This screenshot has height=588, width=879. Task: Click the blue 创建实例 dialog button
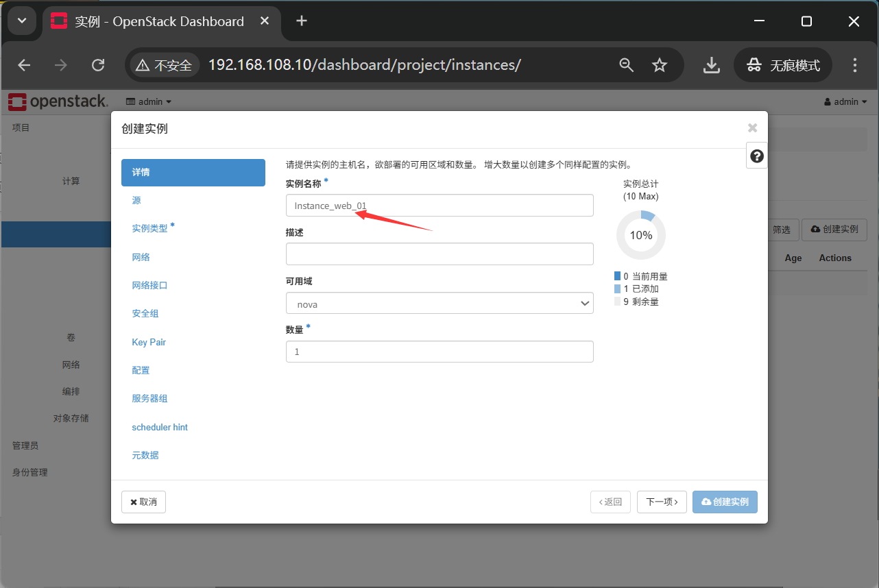click(x=725, y=502)
